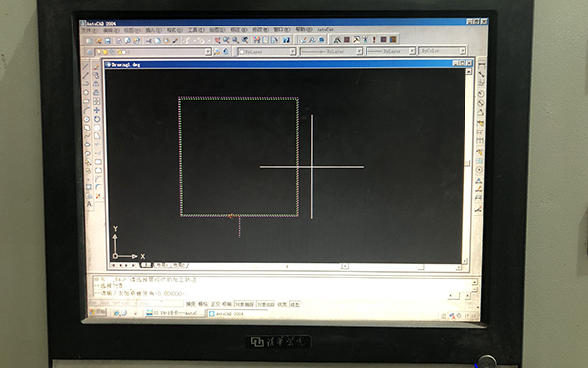This screenshot has width=588, height=368.
Task: Select the Rotate tool in Modify toolbar
Action: (x=97, y=119)
